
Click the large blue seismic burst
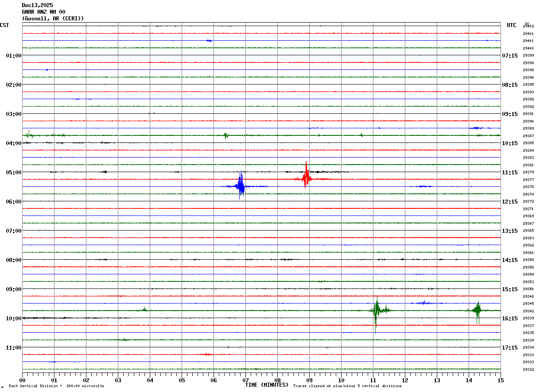coord(241,186)
